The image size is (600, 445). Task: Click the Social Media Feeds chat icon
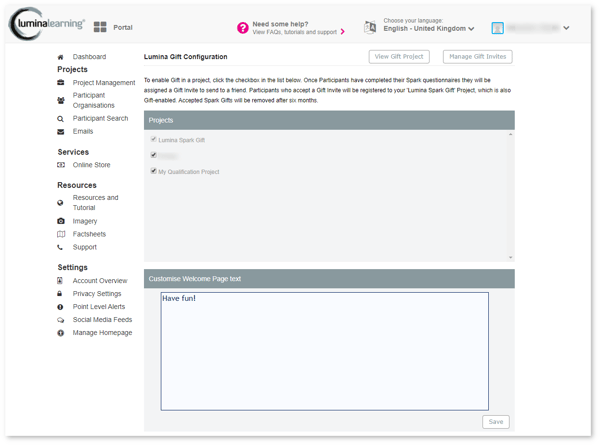[x=60, y=320]
